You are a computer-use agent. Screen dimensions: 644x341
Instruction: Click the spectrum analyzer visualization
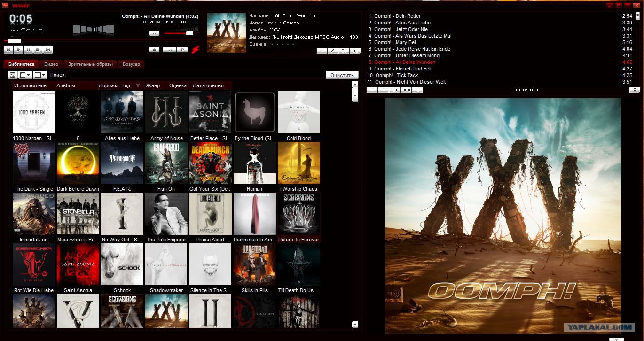(x=93, y=30)
